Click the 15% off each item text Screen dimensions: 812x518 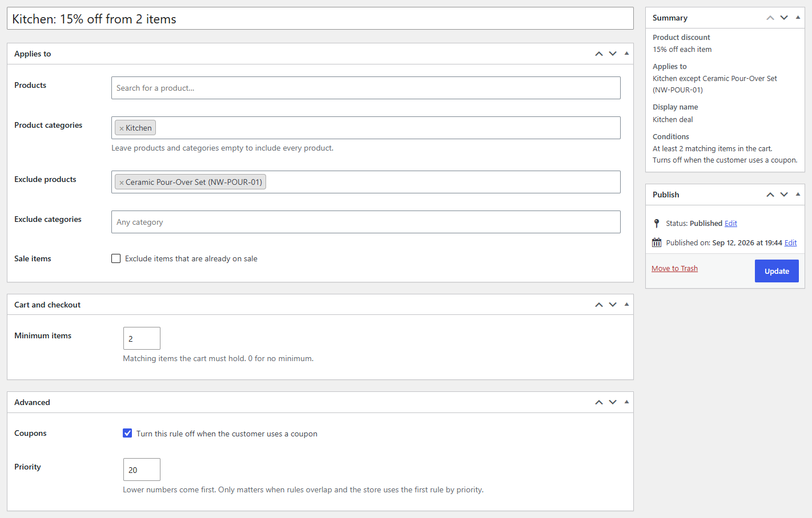click(682, 50)
